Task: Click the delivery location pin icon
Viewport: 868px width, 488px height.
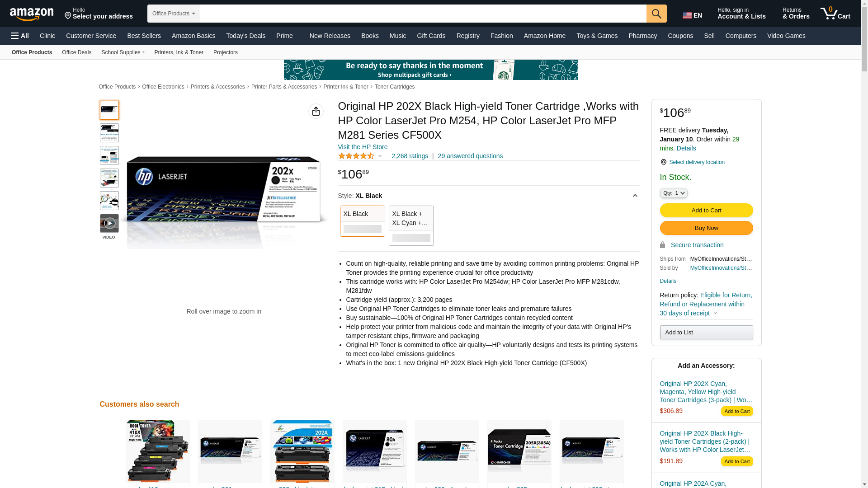Action: [663, 162]
